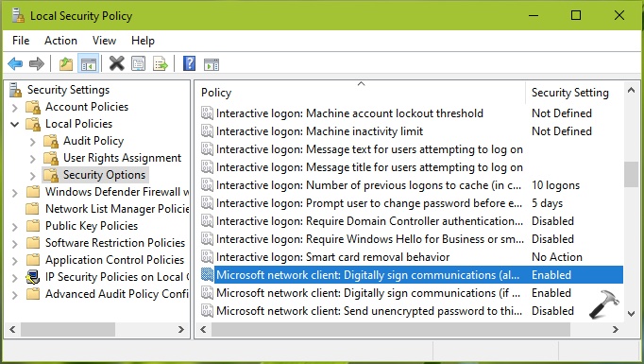The height and width of the screenshot is (364, 644).
Task: Click the Up one level folder icon
Action: 66,64
